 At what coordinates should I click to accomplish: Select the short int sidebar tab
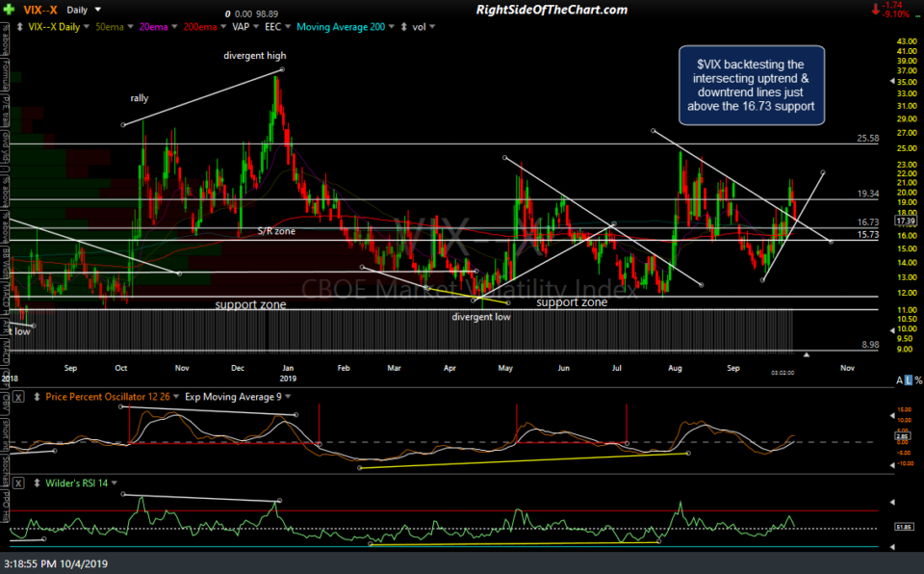tap(5, 433)
